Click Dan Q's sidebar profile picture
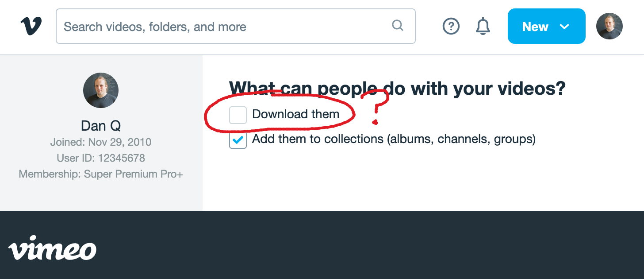The height and width of the screenshot is (279, 644). pyautogui.click(x=101, y=90)
